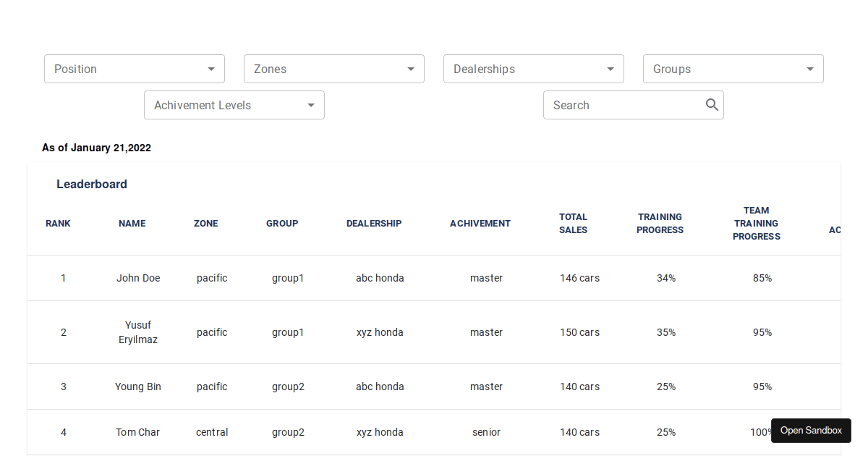
Task: Sort table by the RANK column
Action: 58,223
